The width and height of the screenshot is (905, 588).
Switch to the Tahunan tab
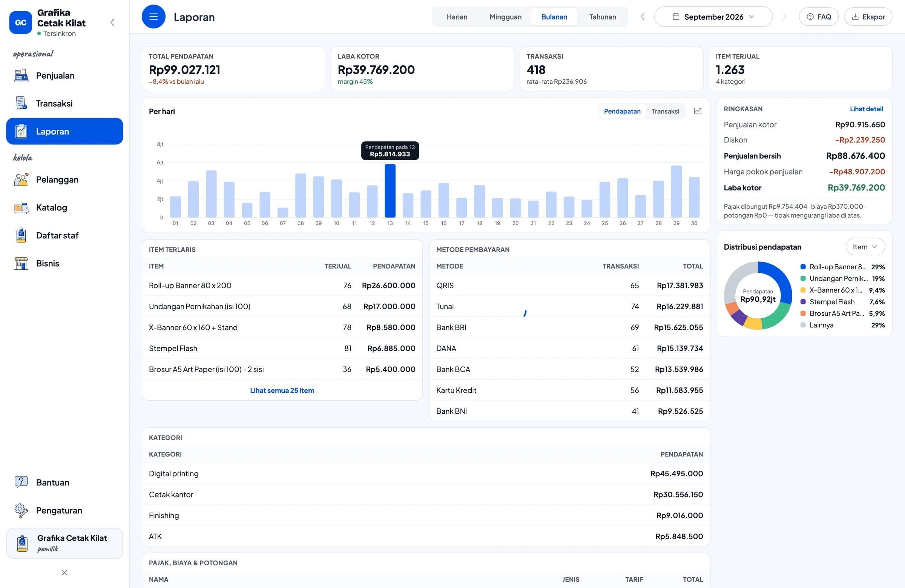pos(602,17)
